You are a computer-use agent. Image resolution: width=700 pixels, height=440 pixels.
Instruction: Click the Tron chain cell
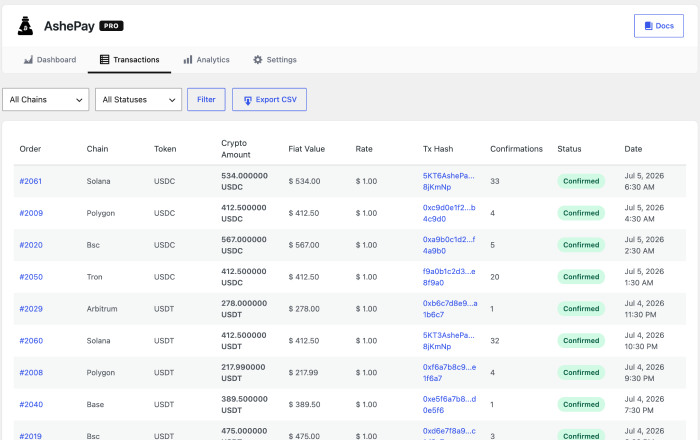[x=94, y=277]
